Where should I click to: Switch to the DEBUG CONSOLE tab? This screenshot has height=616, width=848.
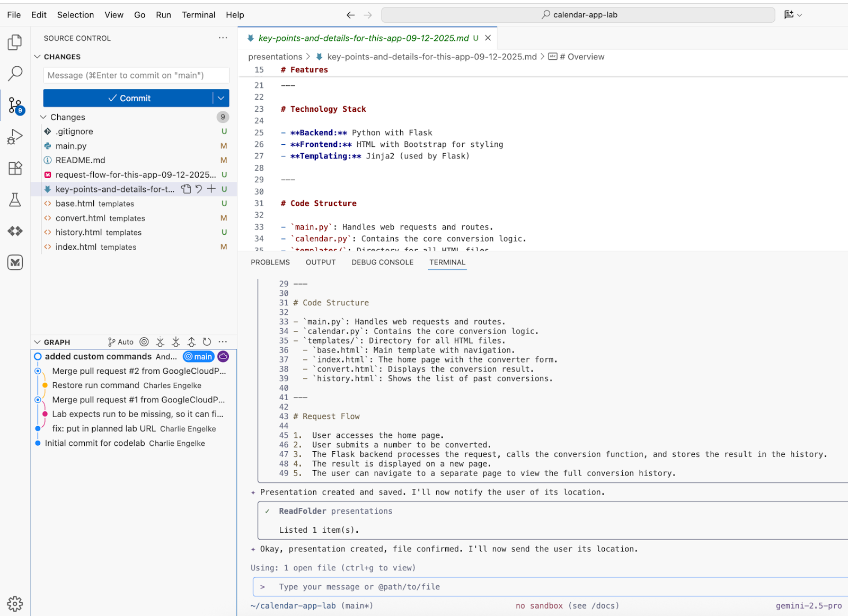(x=382, y=262)
